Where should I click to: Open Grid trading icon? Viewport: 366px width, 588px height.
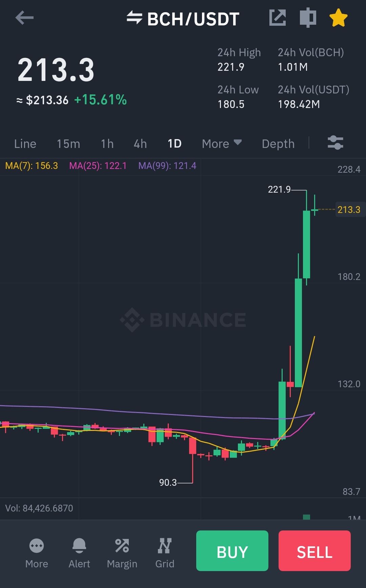[x=165, y=553]
